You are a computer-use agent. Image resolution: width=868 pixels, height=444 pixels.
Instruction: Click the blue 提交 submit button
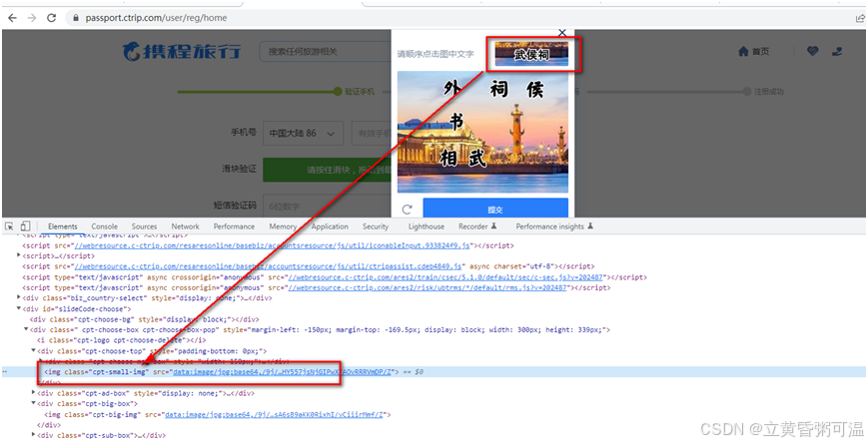495,209
